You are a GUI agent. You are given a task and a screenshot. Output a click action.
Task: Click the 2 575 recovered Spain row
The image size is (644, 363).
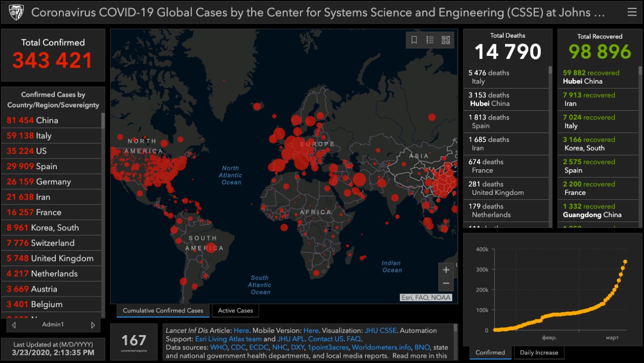pos(598,166)
